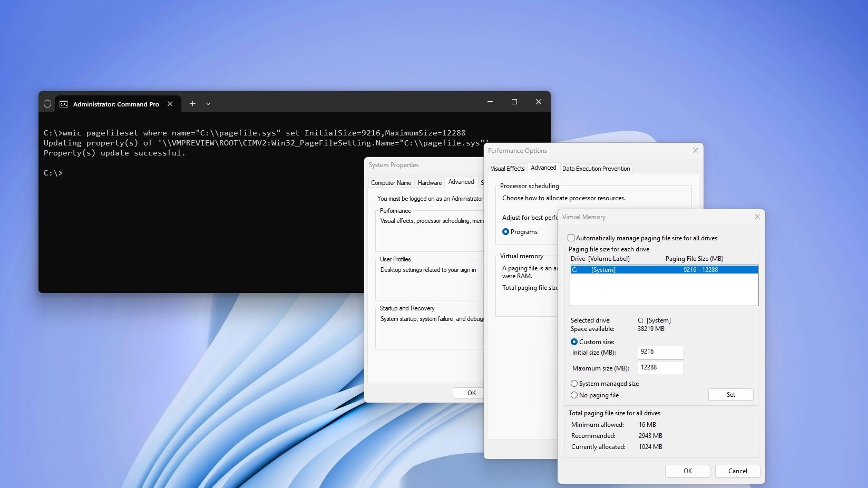This screenshot has height=488, width=868.
Task: Click the Initial size input field
Action: 660,352
